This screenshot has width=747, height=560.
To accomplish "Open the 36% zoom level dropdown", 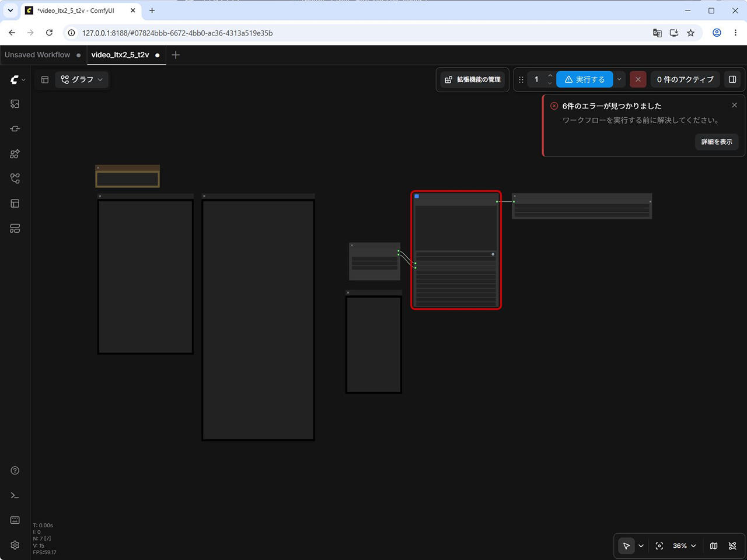I will pos(684,546).
